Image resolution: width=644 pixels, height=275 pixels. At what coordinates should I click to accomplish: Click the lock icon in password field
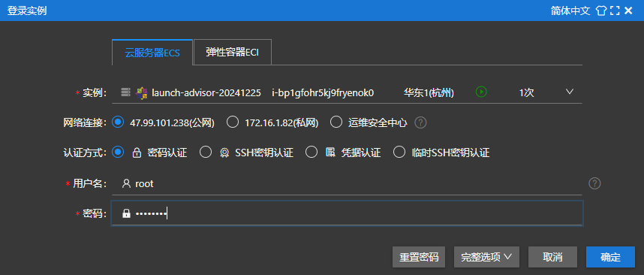click(127, 213)
